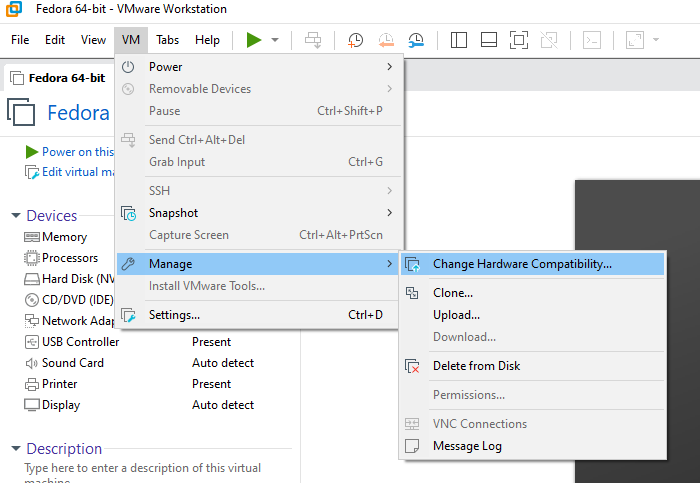Click the VM preview thumbnail area
The width and height of the screenshot is (700, 483).
pos(638,331)
